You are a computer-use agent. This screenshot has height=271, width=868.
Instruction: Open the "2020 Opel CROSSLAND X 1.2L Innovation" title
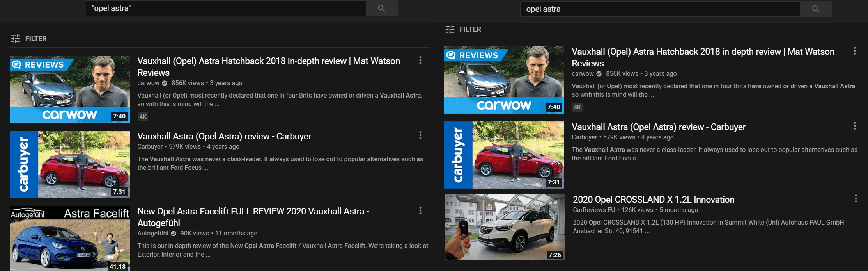(654, 200)
